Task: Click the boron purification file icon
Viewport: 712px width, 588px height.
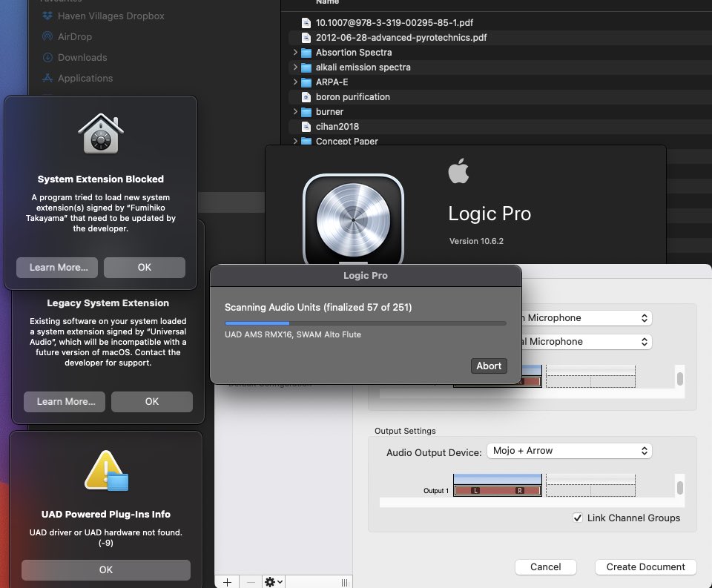Action: (x=306, y=97)
